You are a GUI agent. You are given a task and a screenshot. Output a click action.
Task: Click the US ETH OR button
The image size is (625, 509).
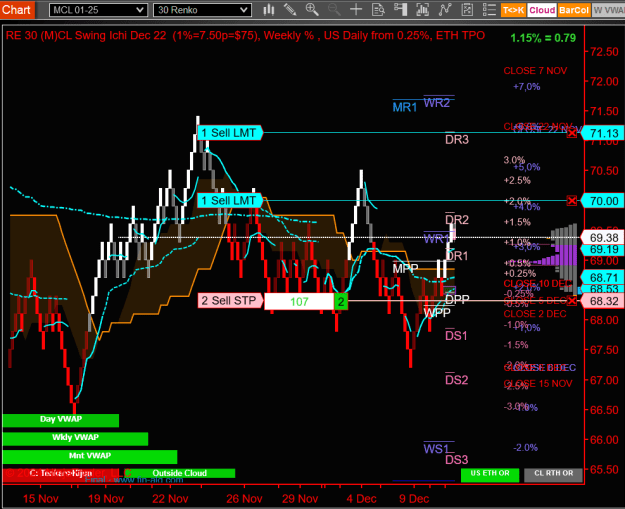tap(490, 474)
